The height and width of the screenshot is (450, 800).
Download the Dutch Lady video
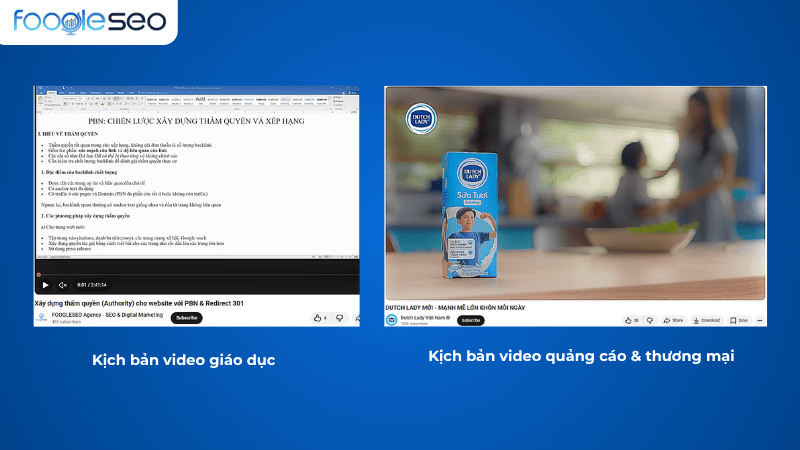click(x=707, y=320)
